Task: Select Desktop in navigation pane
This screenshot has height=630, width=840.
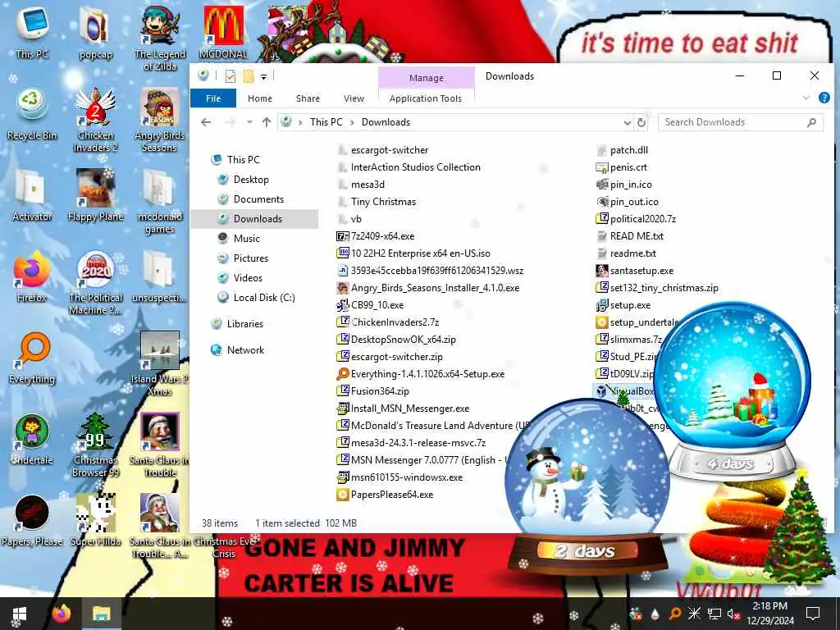Action: pos(251,180)
